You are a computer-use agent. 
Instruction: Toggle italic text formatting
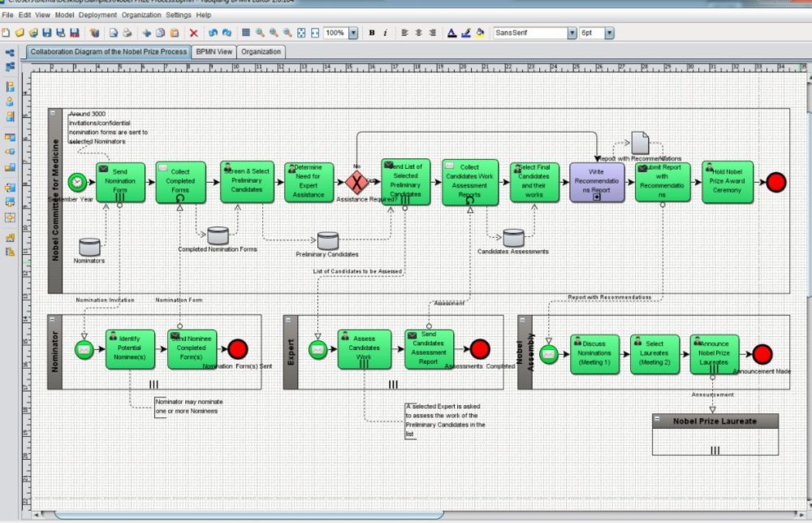point(385,33)
